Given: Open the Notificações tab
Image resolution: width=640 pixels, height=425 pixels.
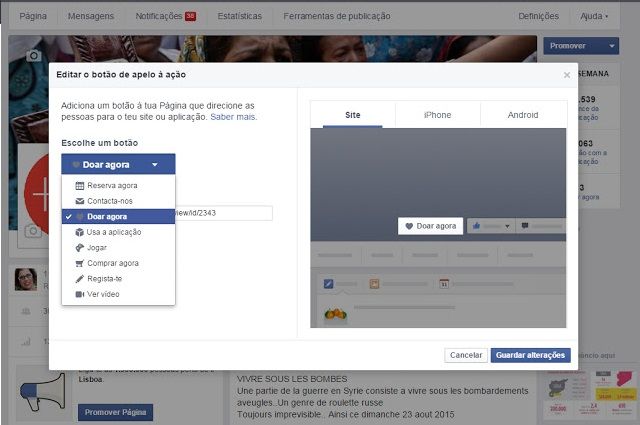Looking at the screenshot, I should [166, 16].
